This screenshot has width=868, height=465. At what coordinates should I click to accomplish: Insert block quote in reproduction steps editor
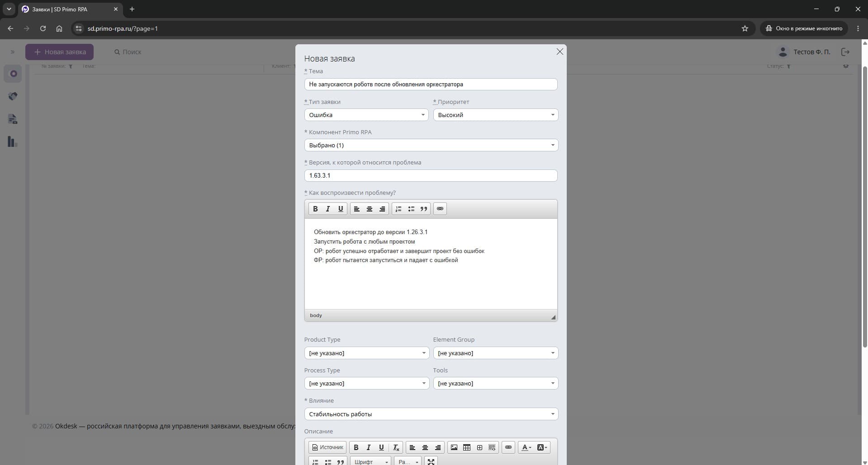(x=424, y=209)
